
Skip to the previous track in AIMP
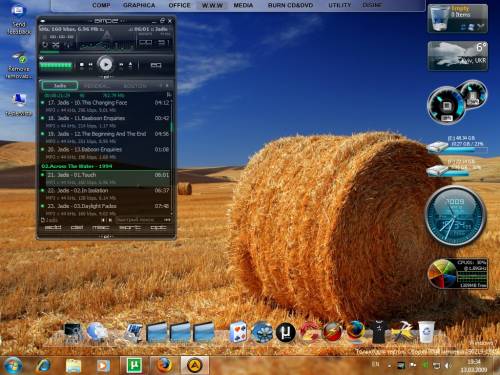click(90, 65)
